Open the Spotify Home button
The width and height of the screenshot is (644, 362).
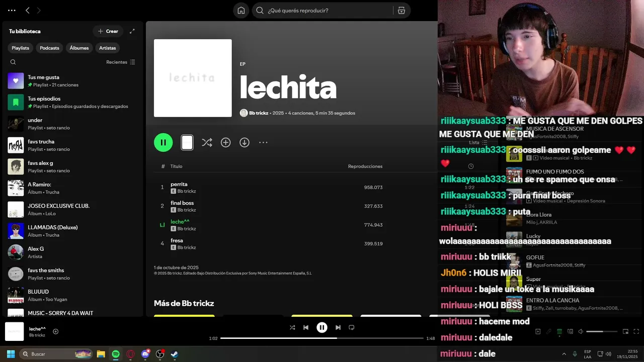coord(241,10)
